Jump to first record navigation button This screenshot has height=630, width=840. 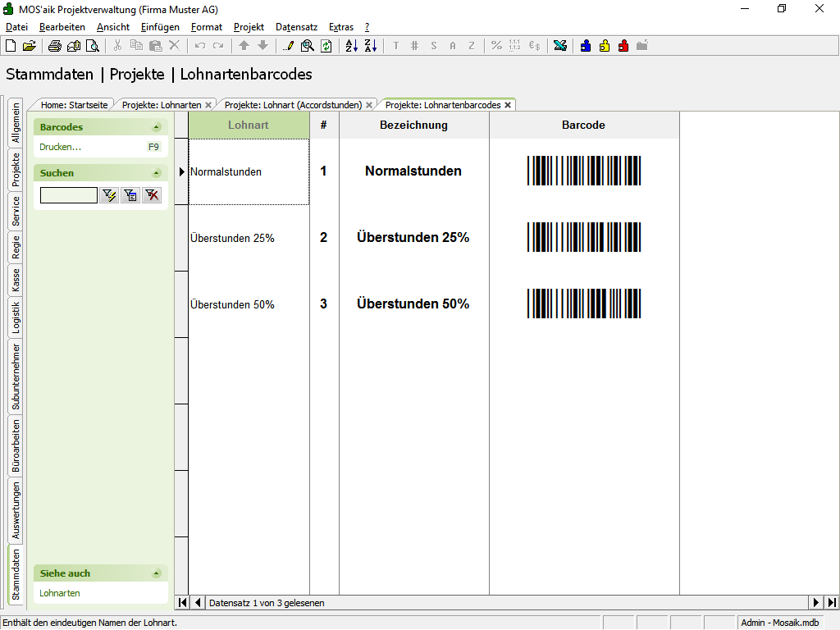coord(182,603)
